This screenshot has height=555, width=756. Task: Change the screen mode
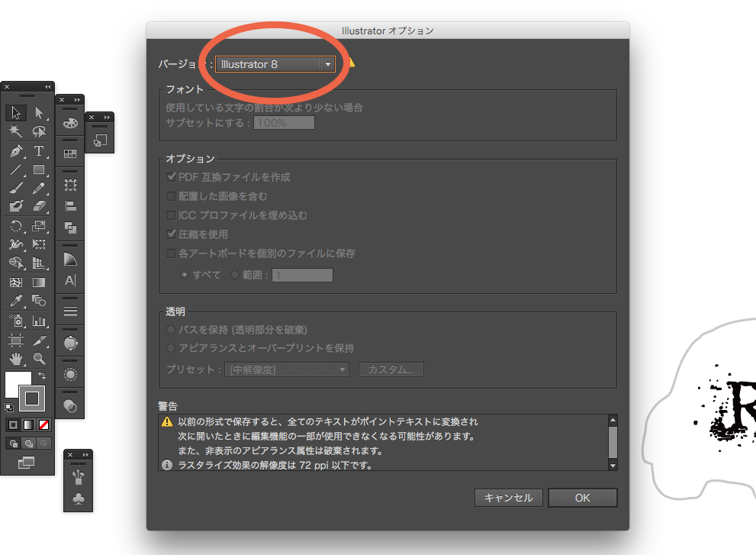(27, 463)
